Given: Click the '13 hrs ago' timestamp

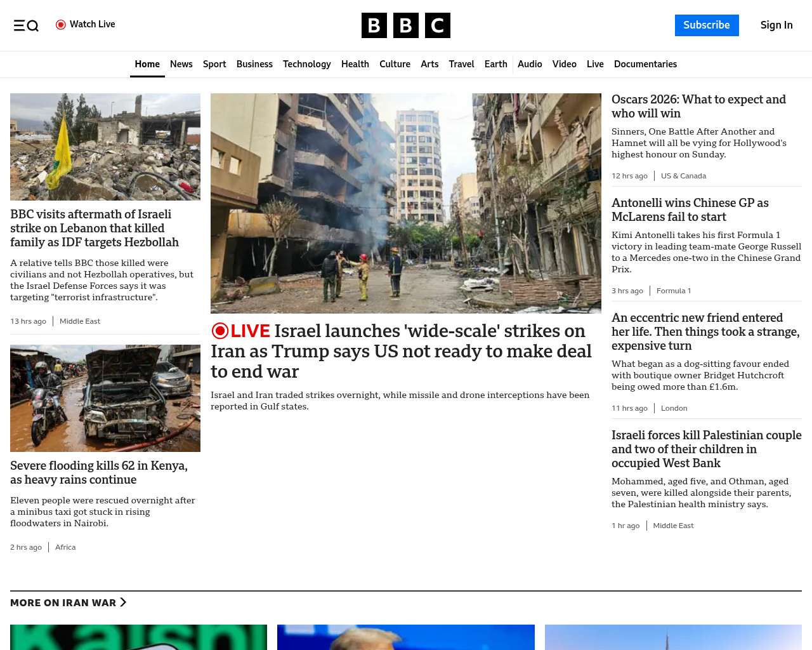Looking at the screenshot, I should point(28,321).
